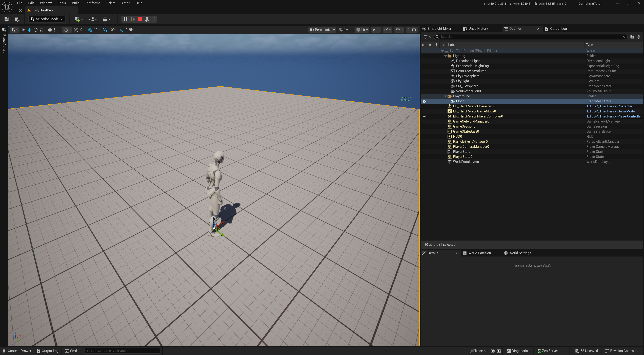Viewport: 644px width, 355px height.
Task: Open the Build menu
Action: (x=75, y=3)
